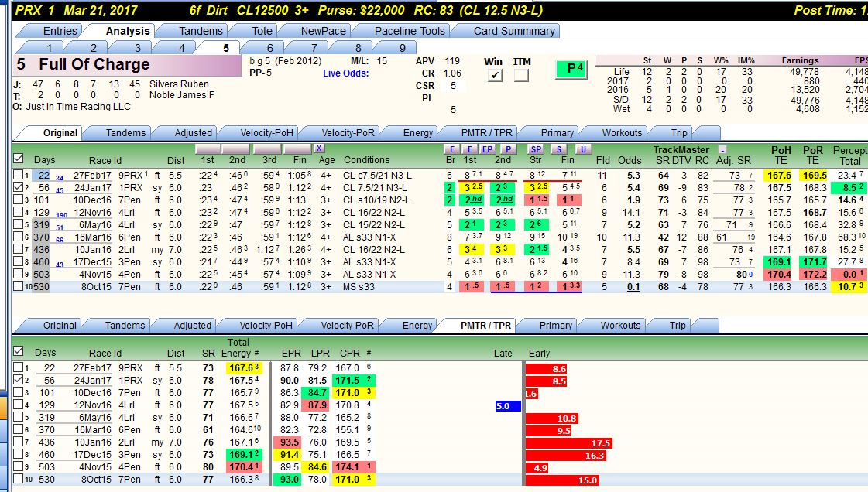Click the blue 5.0 Late bar
The height and width of the screenshot is (492, 868).
point(508,406)
